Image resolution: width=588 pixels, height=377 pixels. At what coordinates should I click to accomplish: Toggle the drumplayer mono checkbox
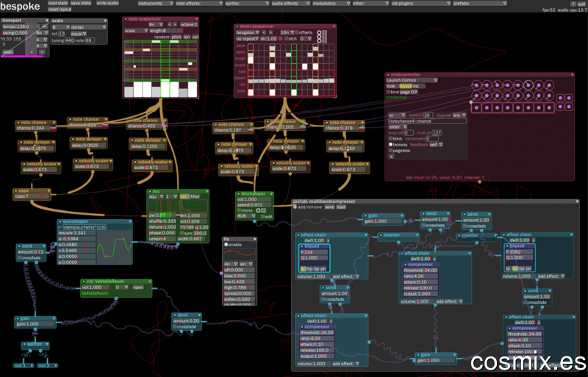(x=239, y=211)
